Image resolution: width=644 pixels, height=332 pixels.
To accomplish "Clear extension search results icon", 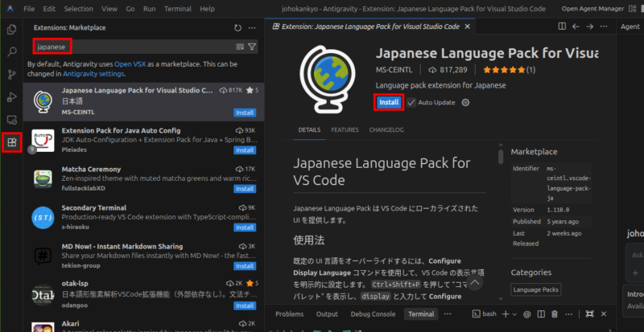I will [240, 47].
